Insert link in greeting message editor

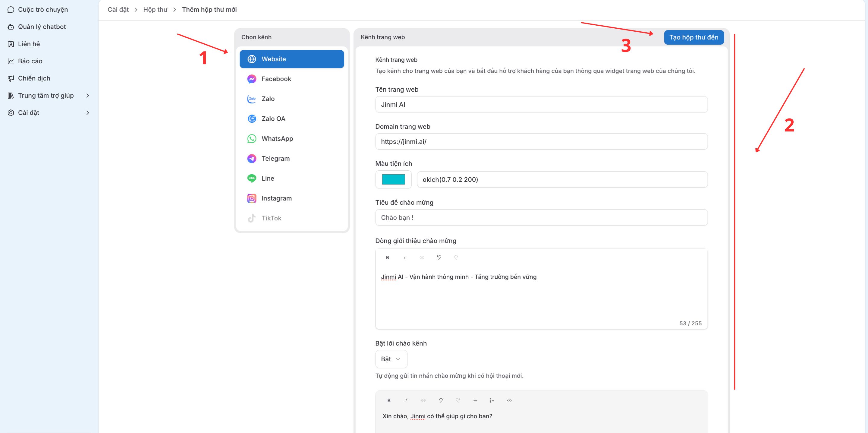[x=423, y=400]
